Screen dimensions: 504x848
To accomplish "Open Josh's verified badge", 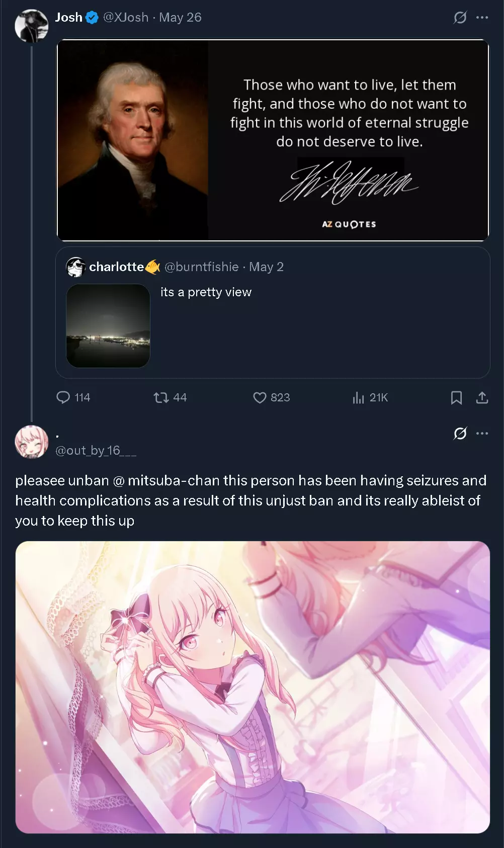I will point(92,18).
